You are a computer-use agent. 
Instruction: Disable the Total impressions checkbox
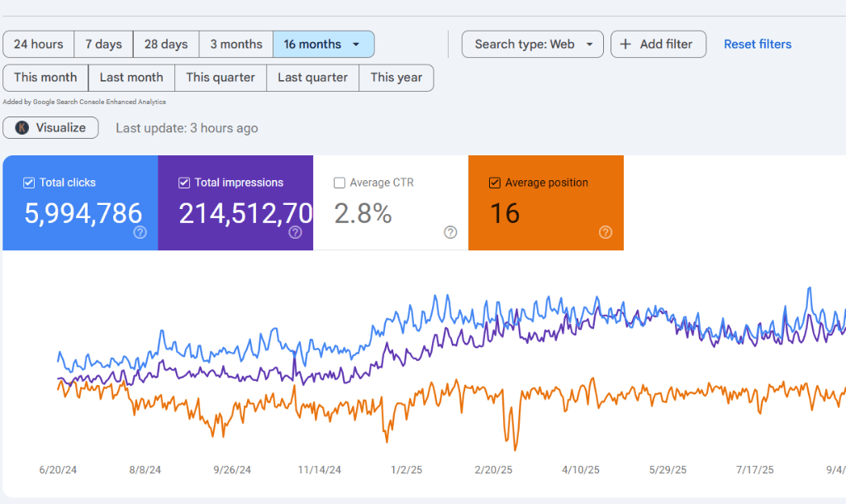[183, 182]
